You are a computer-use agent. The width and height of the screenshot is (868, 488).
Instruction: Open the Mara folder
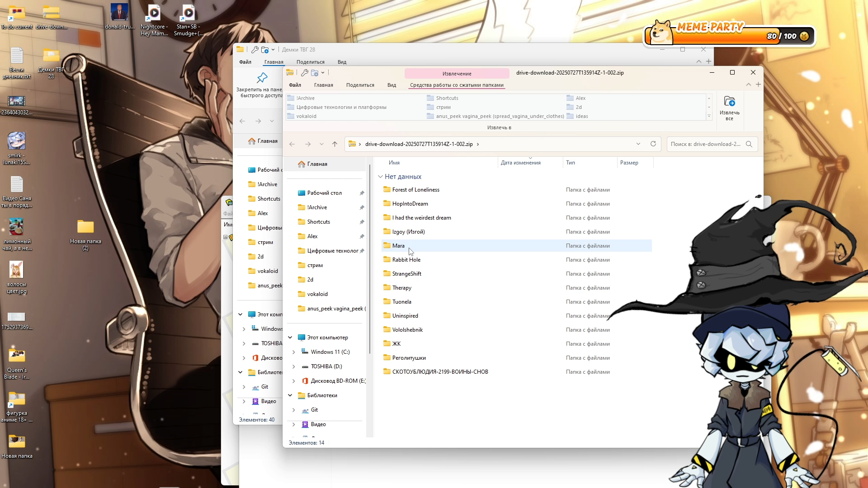coord(398,246)
